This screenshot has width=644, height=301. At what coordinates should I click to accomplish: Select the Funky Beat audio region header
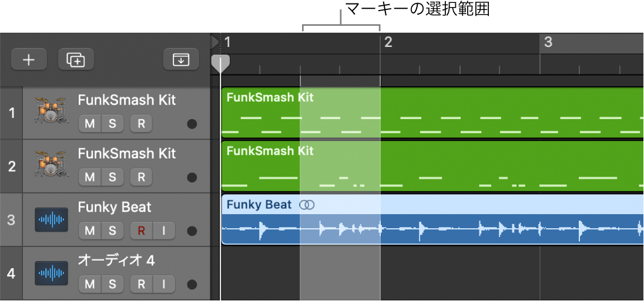(432, 204)
